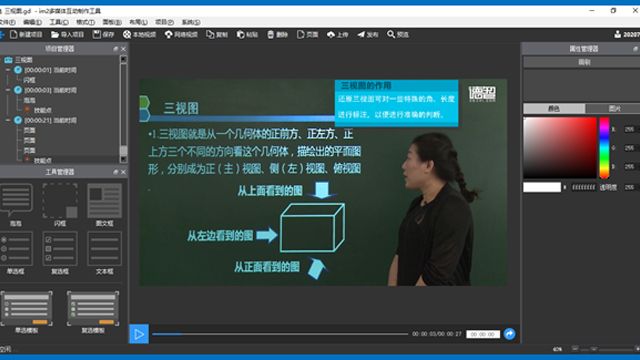
Task: Select the 技能点 item under [00:00:03]
Action: click(x=42, y=110)
